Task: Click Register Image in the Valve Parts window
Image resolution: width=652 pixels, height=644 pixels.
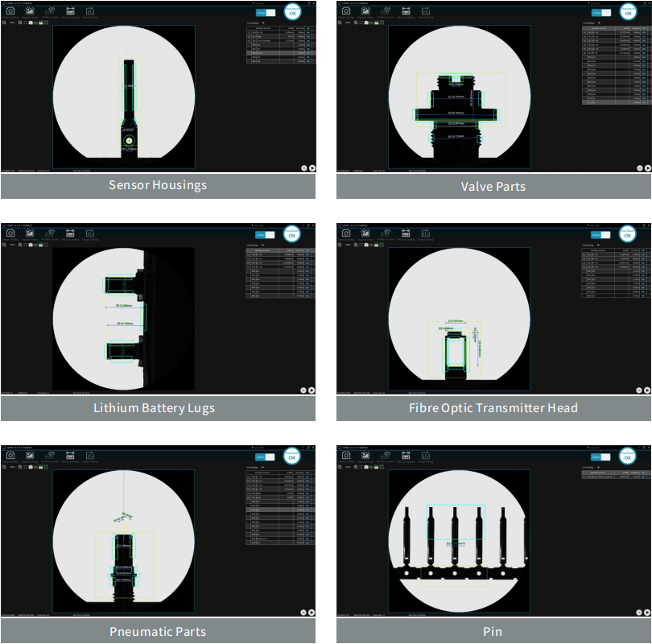Action: [x=365, y=12]
